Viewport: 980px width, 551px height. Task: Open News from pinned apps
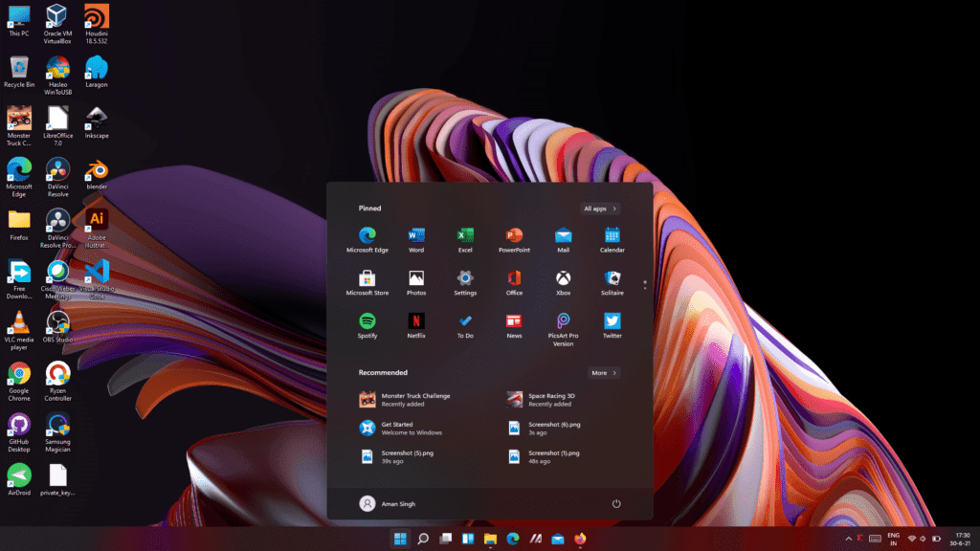click(x=514, y=326)
